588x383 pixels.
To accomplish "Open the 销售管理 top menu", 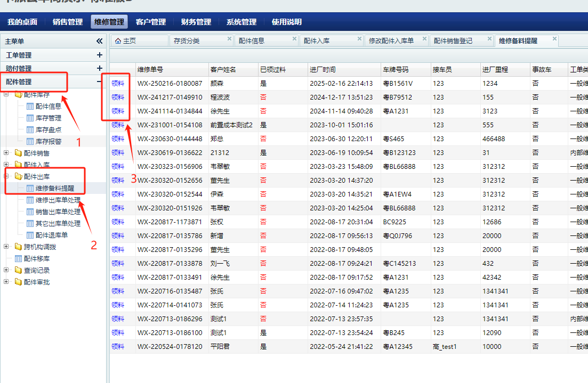I will pyautogui.click(x=68, y=22).
